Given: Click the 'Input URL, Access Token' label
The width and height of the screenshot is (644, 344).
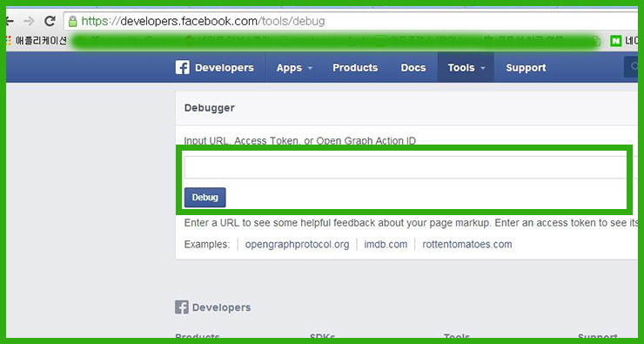Looking at the screenshot, I should click(x=300, y=140).
